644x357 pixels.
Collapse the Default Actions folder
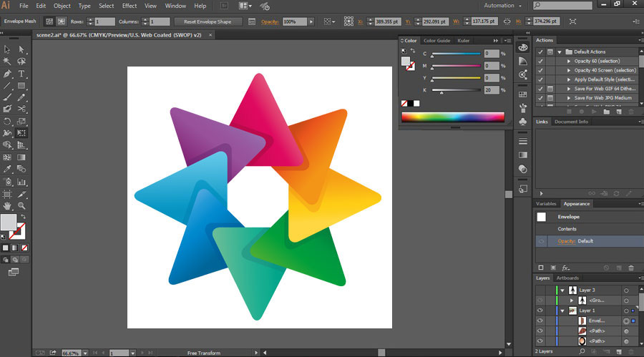559,52
